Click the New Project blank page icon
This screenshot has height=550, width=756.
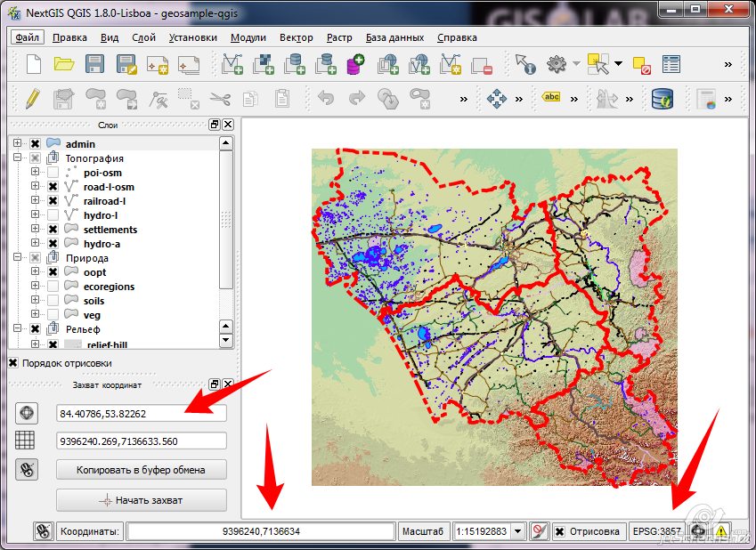pos(33,64)
